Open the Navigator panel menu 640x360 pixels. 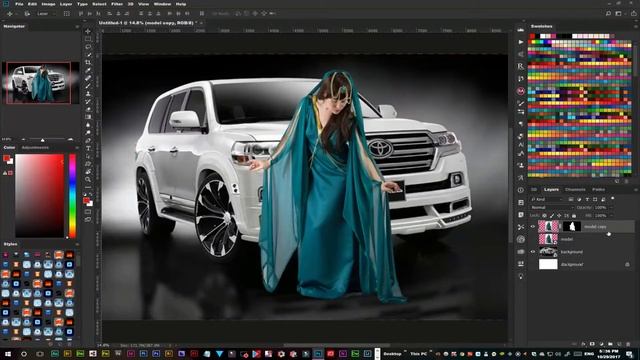[x=77, y=26]
